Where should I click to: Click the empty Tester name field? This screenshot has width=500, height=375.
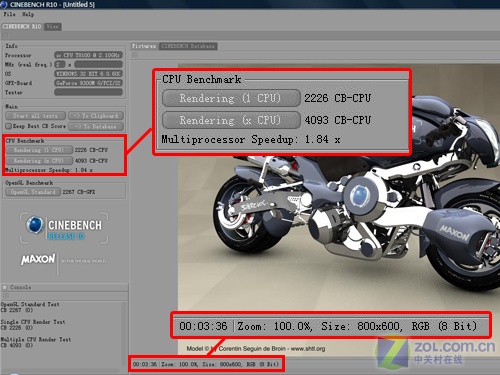click(x=88, y=92)
